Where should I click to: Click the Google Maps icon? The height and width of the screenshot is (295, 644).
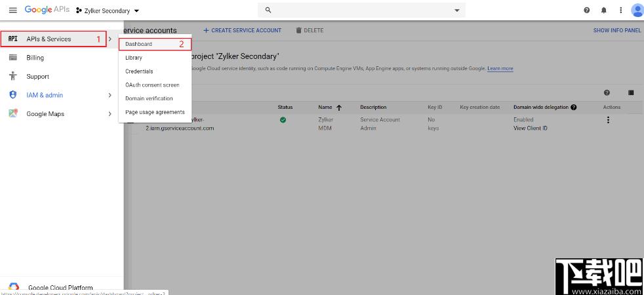(x=12, y=113)
